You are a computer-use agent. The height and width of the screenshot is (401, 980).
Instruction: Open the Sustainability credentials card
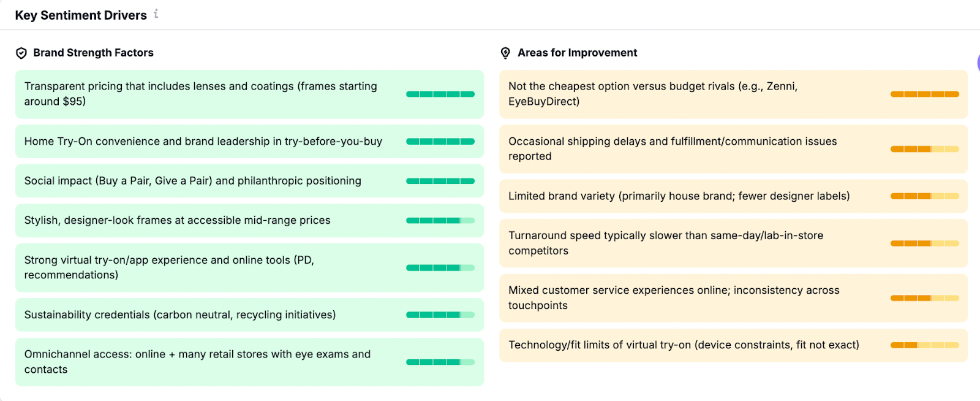coord(180,315)
